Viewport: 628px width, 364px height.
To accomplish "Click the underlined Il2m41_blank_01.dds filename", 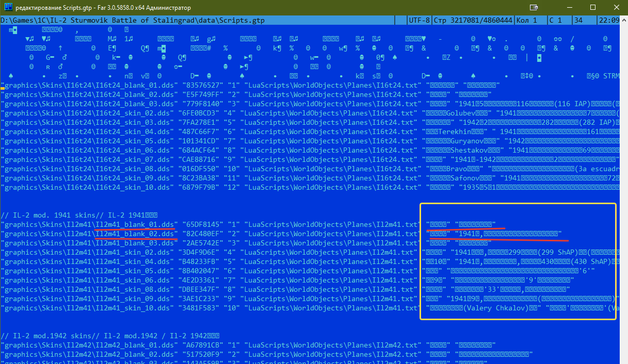I will click(x=135, y=224).
